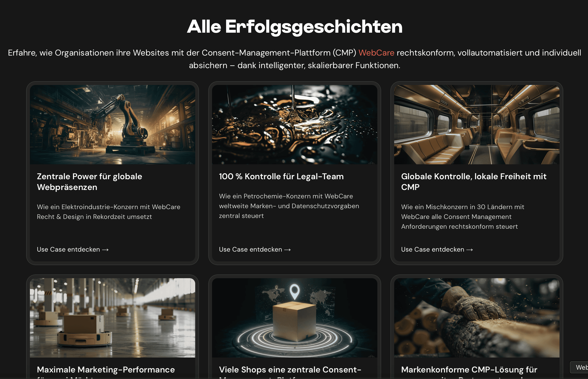
Task: Open 'Zentrale Power für globale Webpräsenzen' title
Action: (x=90, y=182)
